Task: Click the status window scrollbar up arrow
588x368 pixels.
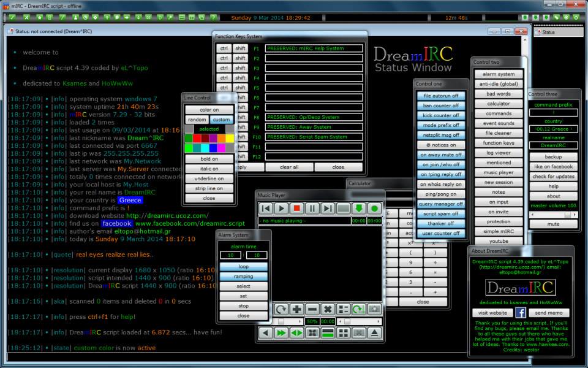Action: click(x=524, y=40)
